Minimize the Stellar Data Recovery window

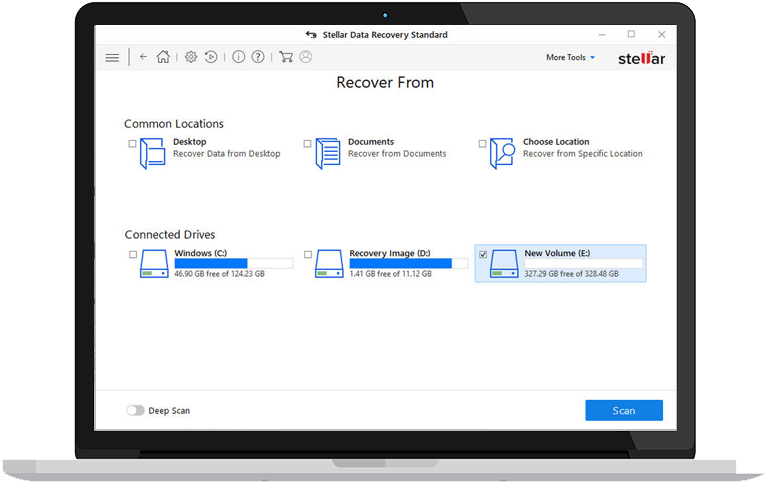pyautogui.click(x=602, y=34)
